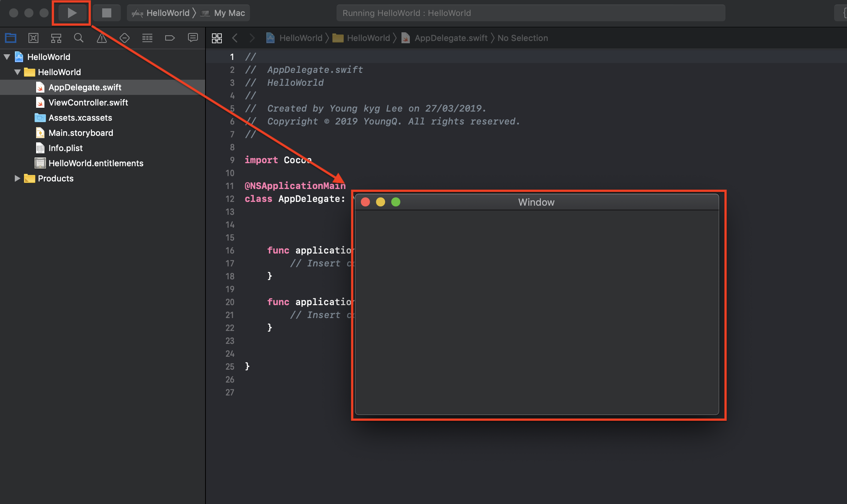
Task: Open the Test navigator diamond icon
Action: click(125, 38)
